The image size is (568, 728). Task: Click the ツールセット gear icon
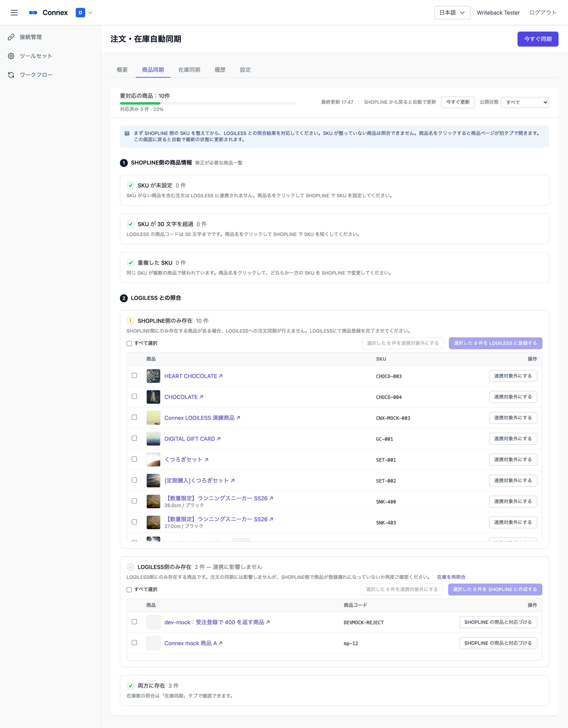tap(11, 56)
